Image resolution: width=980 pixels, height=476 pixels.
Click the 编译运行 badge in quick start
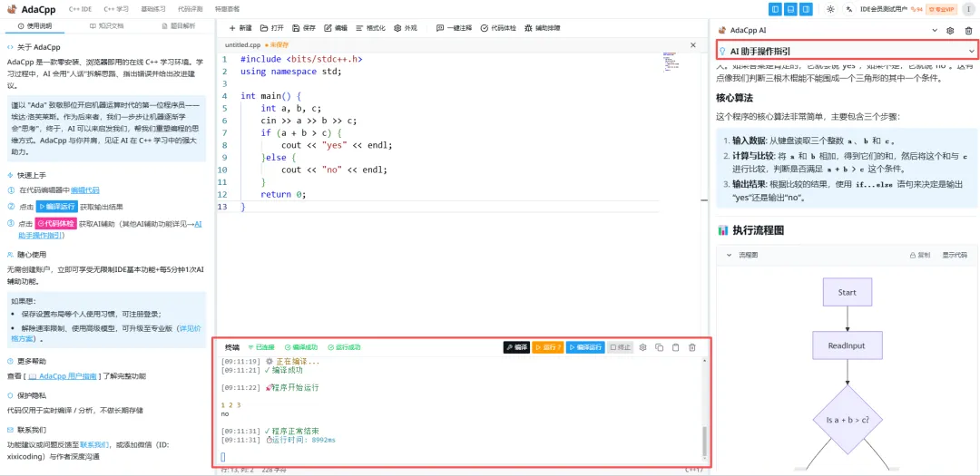click(x=56, y=207)
